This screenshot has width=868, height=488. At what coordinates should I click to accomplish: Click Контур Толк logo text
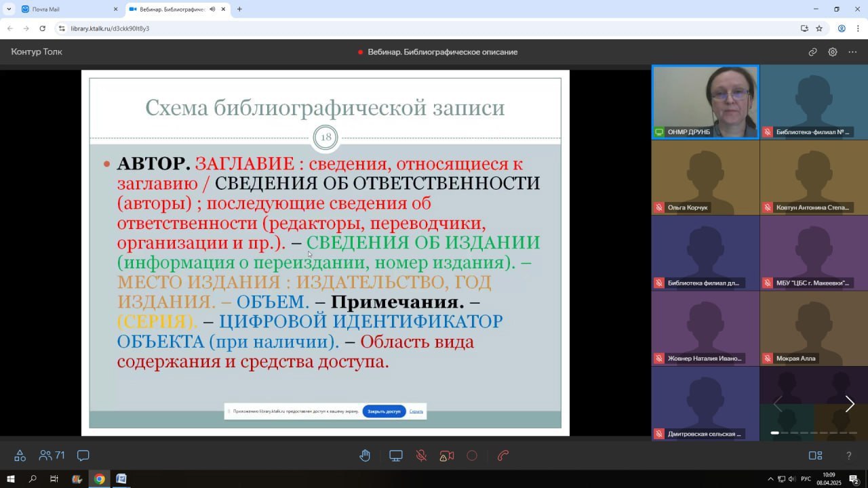click(x=37, y=52)
